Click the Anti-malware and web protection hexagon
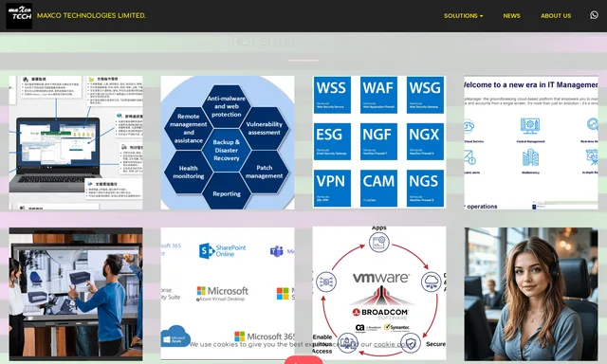 tap(227, 106)
